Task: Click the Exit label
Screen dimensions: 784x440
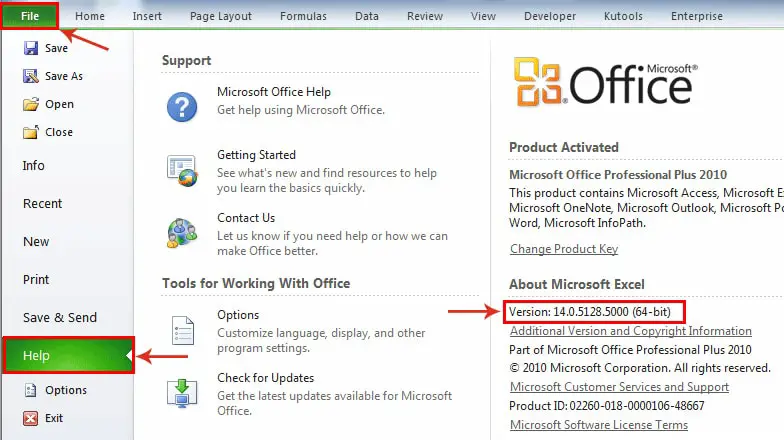Action: click(54, 418)
